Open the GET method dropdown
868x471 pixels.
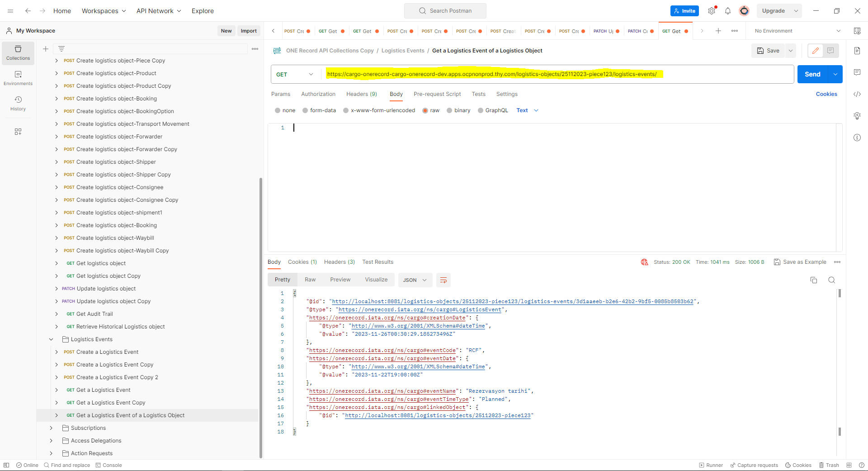295,75
